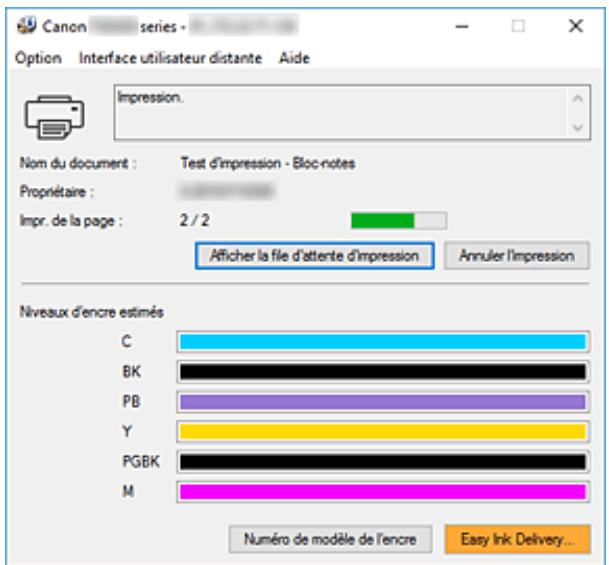Click the magenta M ink level bar
The image size is (609, 565).
[x=383, y=492]
